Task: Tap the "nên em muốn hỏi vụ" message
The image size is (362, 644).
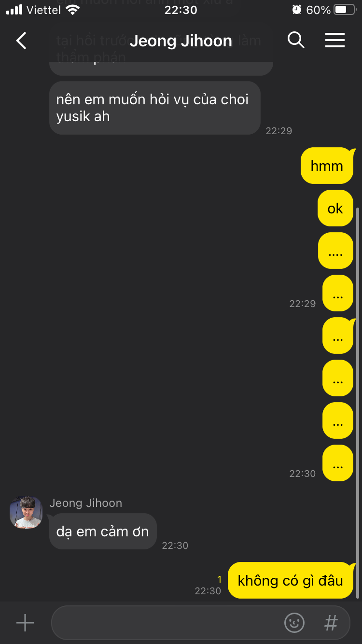Action: click(x=155, y=108)
